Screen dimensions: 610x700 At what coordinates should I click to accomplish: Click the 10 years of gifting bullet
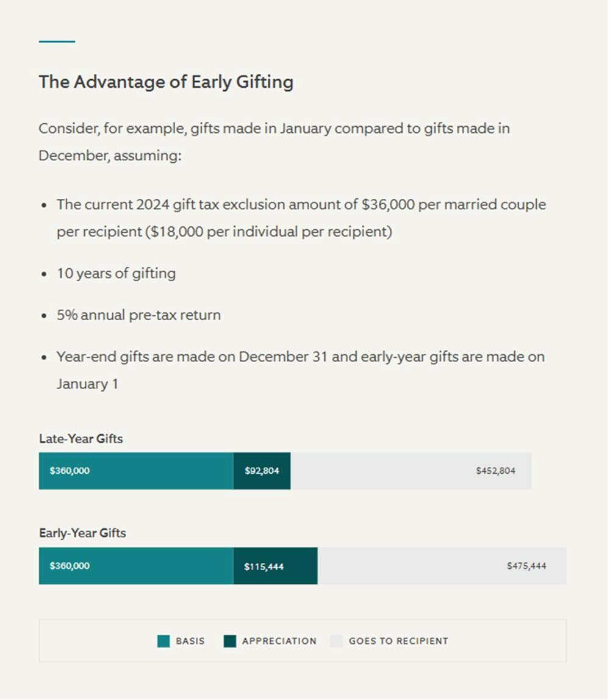pos(116,273)
